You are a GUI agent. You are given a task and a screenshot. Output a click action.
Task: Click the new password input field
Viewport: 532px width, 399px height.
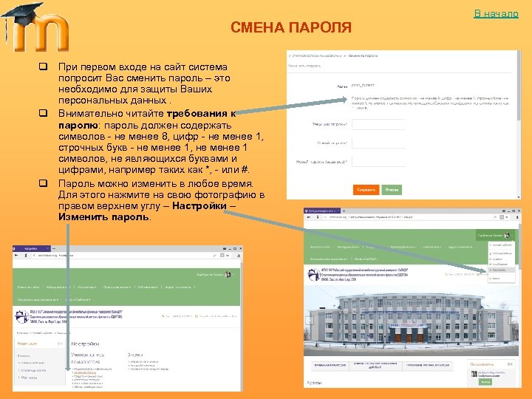pyautogui.click(x=378, y=143)
